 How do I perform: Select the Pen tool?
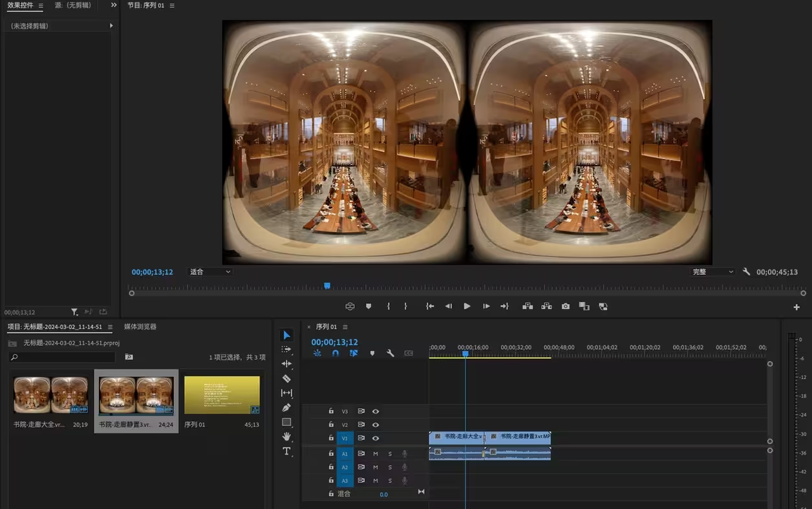pos(286,407)
